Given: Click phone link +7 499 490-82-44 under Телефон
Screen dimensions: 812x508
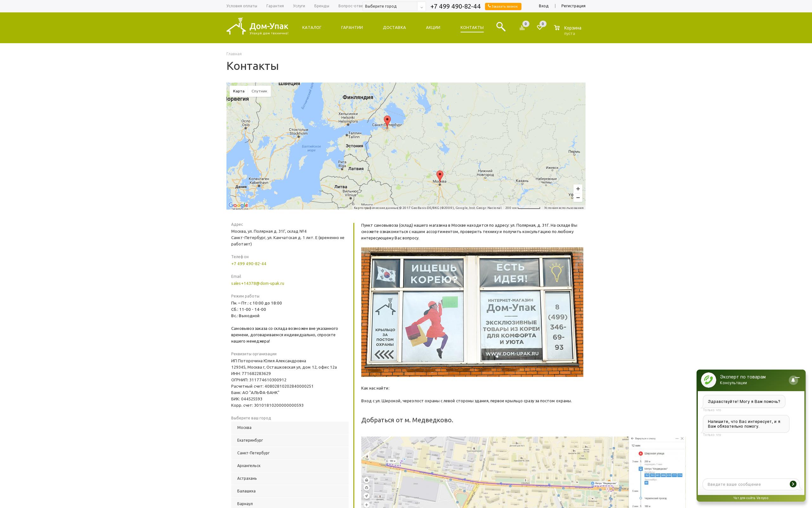Looking at the screenshot, I should tap(249, 264).
